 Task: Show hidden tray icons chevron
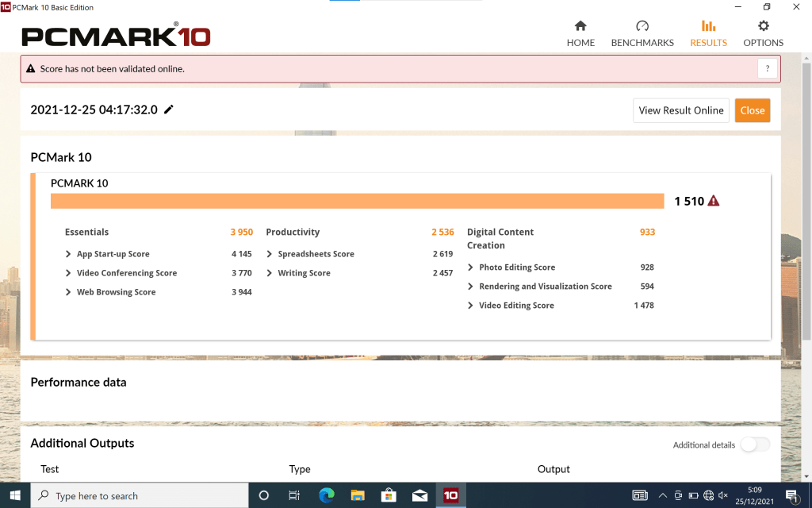click(x=662, y=495)
